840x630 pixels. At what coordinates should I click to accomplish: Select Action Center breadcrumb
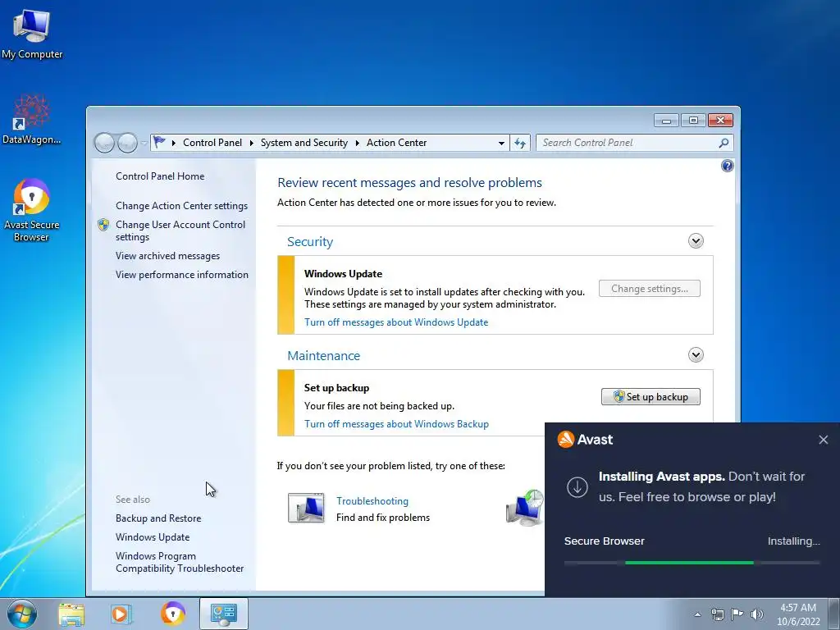(x=396, y=143)
